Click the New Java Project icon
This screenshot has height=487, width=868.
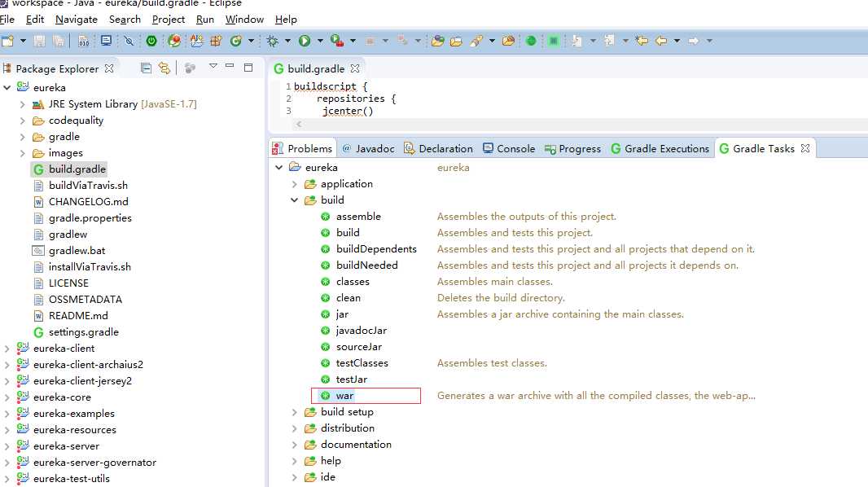(196, 41)
